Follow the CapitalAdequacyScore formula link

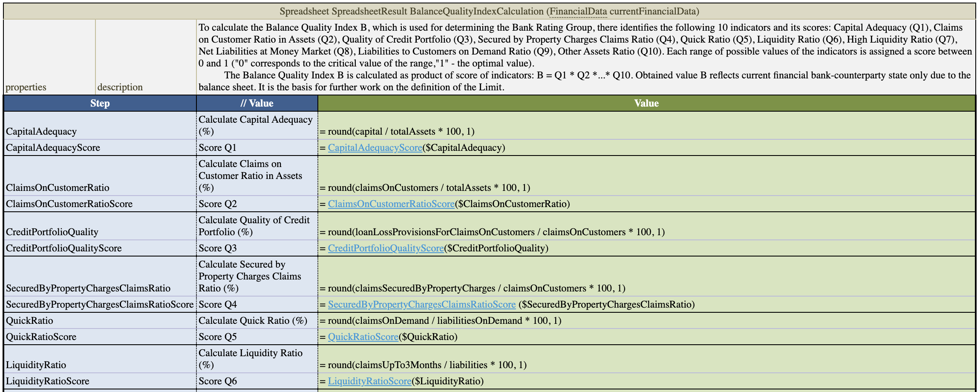pyautogui.click(x=375, y=148)
